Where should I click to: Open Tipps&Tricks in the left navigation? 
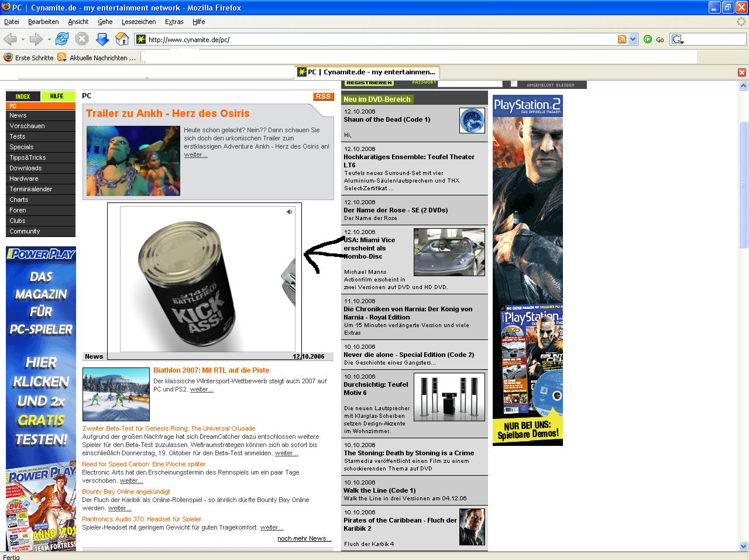[40, 157]
